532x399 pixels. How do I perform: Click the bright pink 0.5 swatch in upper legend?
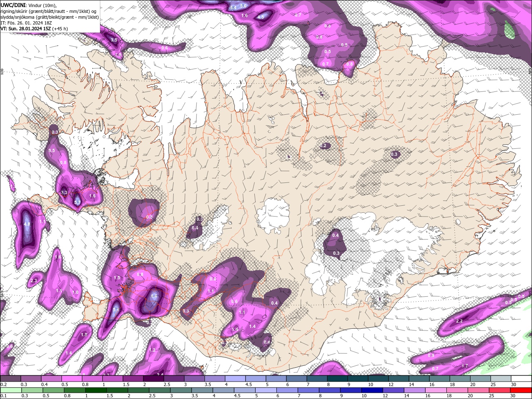72,379
